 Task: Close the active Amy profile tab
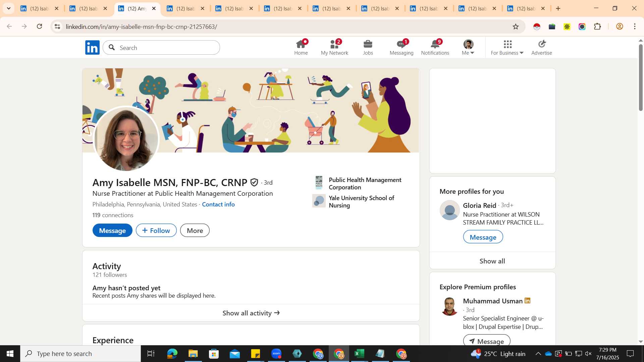[154, 8]
